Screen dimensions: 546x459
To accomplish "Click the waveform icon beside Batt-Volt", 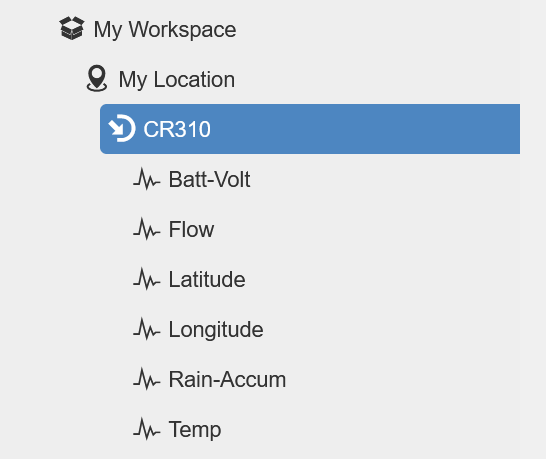I will point(147,179).
